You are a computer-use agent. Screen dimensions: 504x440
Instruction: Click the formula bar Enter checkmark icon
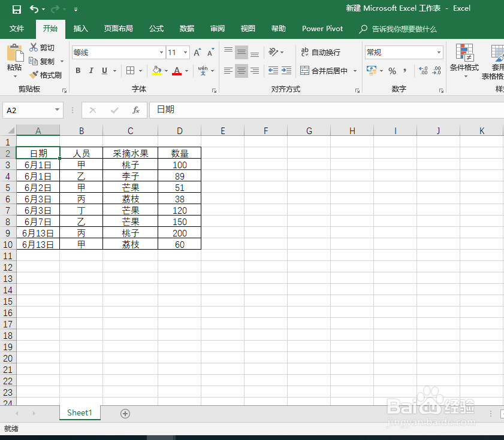click(114, 111)
